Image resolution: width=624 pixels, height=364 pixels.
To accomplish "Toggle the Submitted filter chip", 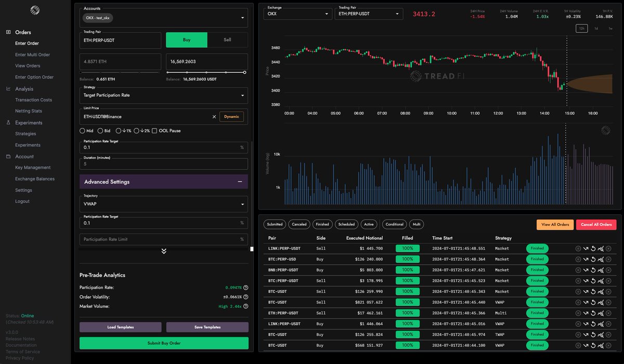I will (x=275, y=224).
